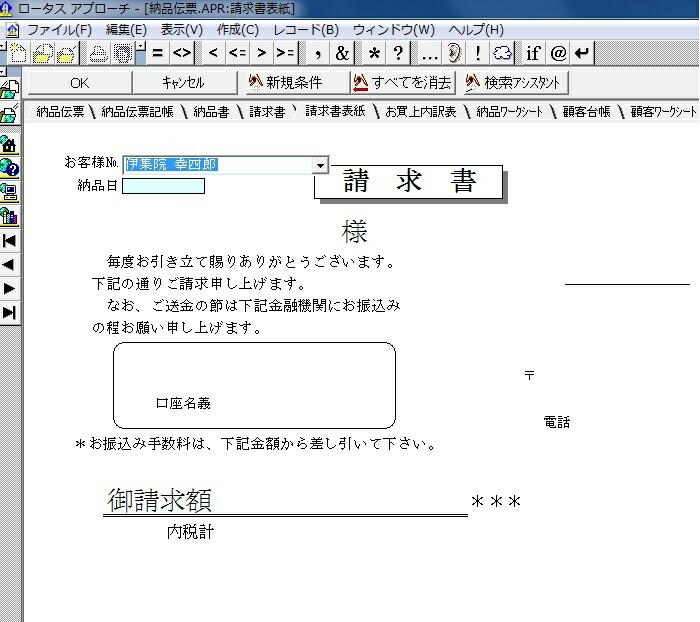Expand the small arrow beside the toolbar
Image resolution: width=700 pixels, height=622 pixels.
[141, 46]
